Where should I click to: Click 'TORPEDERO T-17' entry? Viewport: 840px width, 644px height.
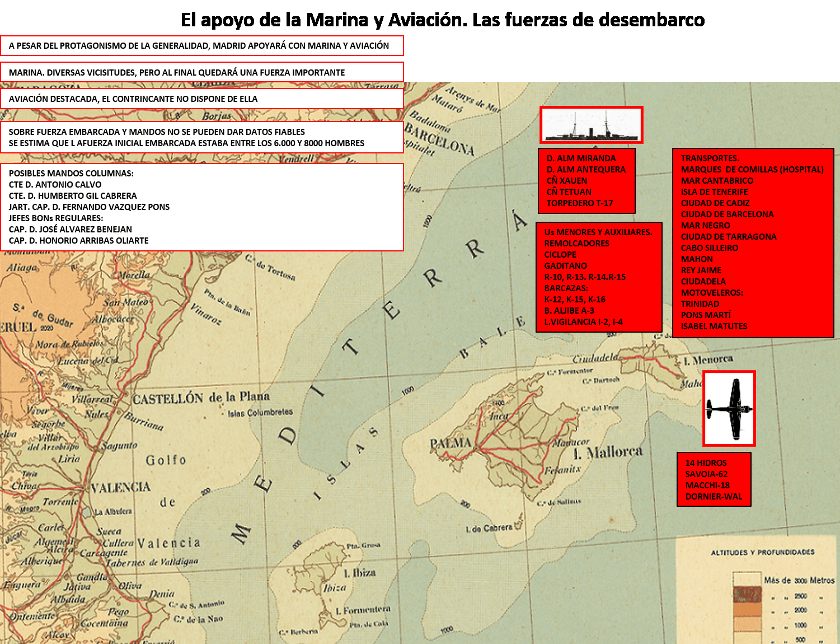tap(580, 203)
